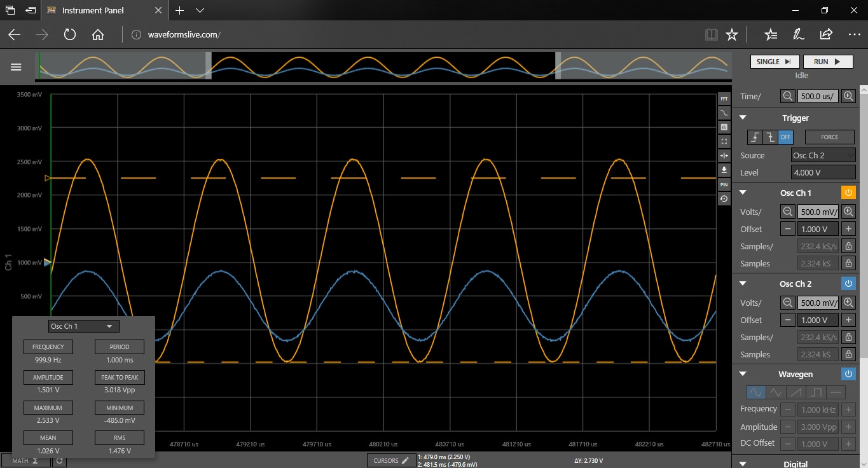Open trigger Source dropdown
This screenshot has height=468, width=868.
pyautogui.click(x=823, y=155)
